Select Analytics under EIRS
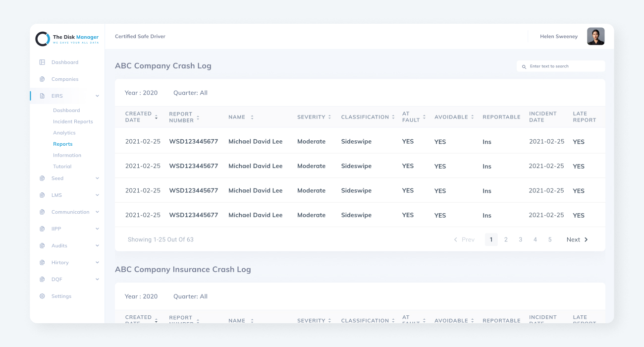This screenshot has width=644, height=347. [64, 133]
